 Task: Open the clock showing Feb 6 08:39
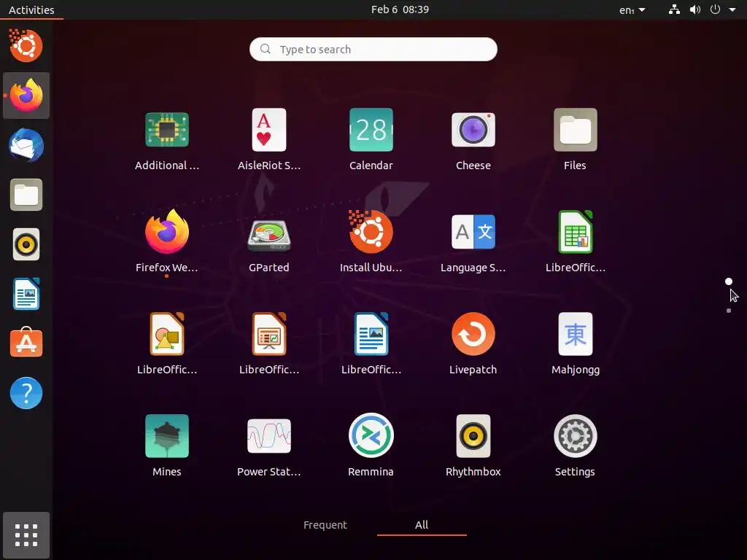(400, 9)
